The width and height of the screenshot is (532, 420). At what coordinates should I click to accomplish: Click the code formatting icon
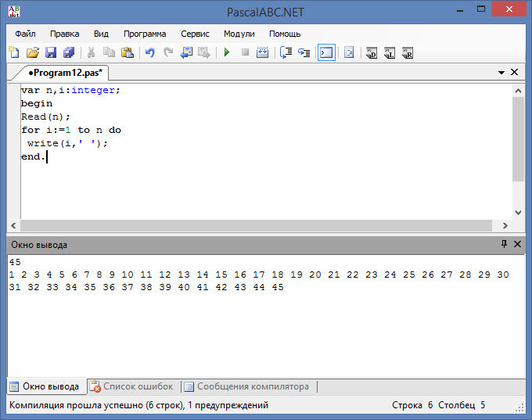349,52
